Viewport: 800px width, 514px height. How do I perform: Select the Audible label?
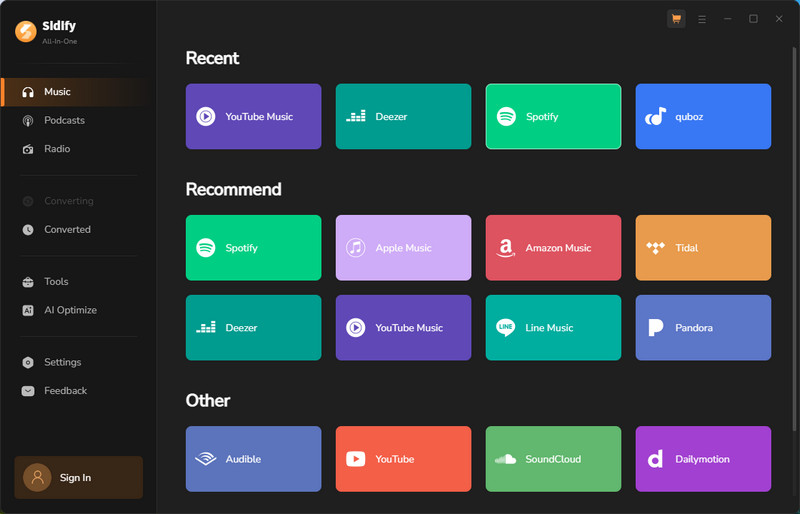pyautogui.click(x=243, y=459)
